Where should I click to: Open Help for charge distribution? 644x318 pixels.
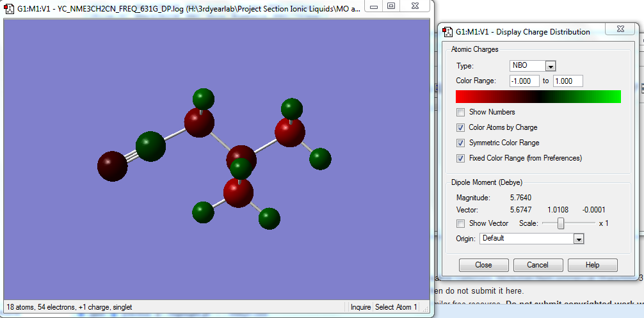click(592, 265)
